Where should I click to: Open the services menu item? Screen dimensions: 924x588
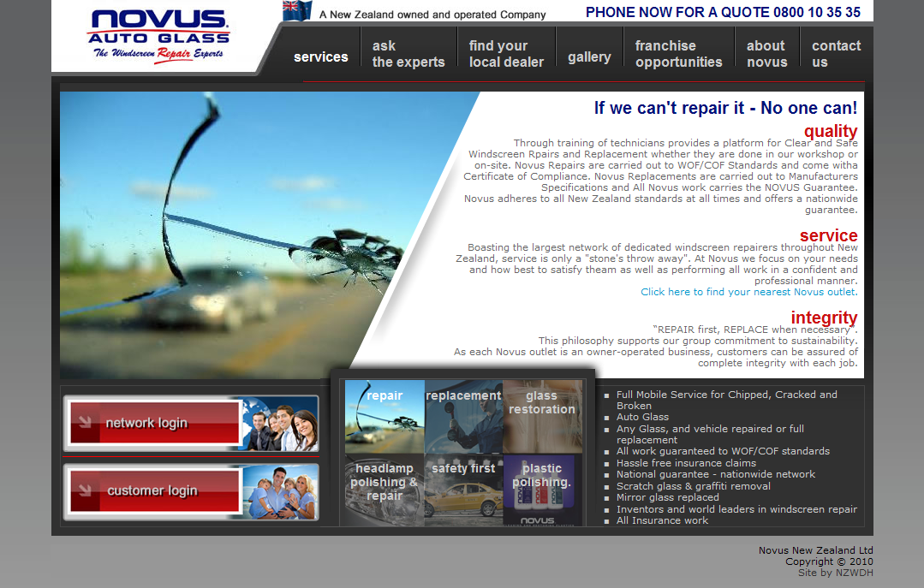click(x=320, y=57)
